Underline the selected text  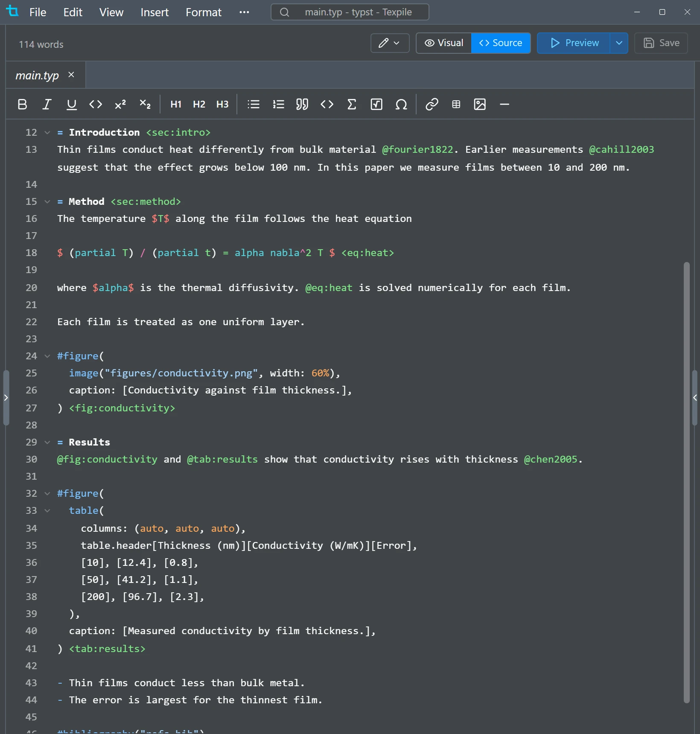click(x=71, y=104)
